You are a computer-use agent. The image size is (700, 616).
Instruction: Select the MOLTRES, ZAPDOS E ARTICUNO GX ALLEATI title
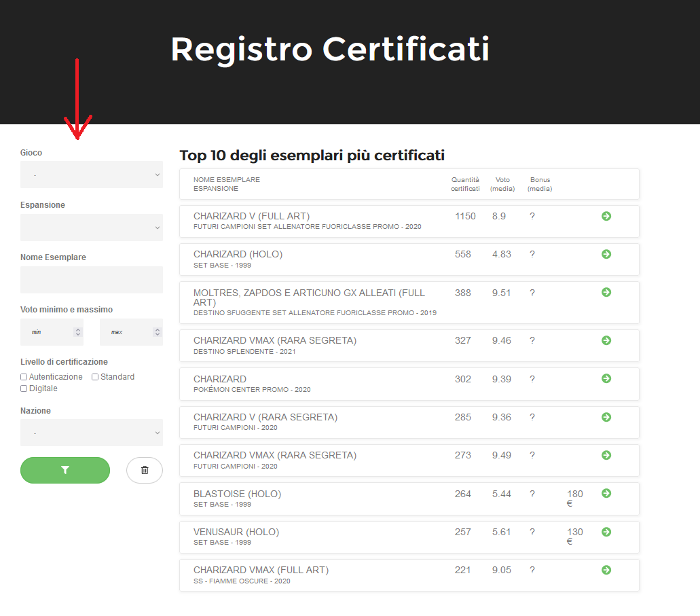click(309, 297)
